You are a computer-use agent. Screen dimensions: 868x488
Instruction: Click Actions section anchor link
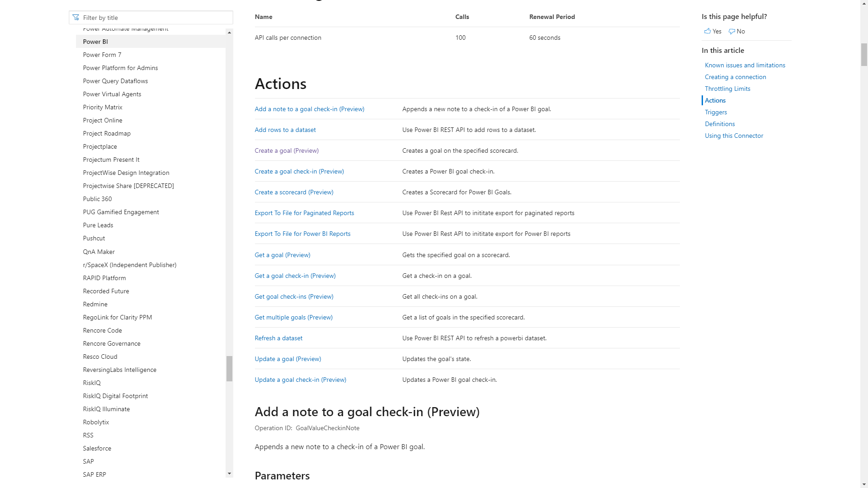point(715,99)
